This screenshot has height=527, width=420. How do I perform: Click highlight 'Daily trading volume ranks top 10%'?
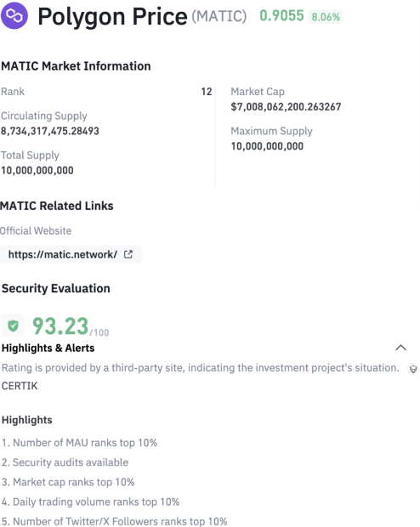(x=90, y=501)
